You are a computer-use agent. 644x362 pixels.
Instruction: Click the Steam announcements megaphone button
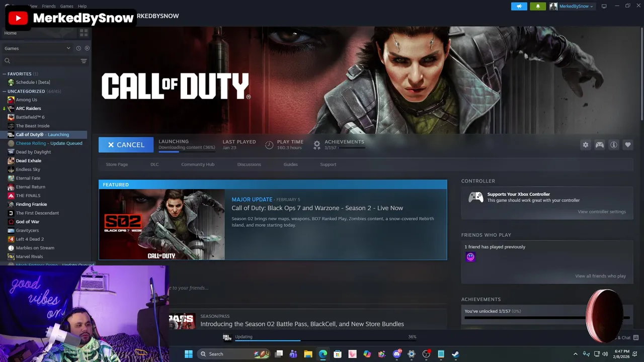[519, 6]
